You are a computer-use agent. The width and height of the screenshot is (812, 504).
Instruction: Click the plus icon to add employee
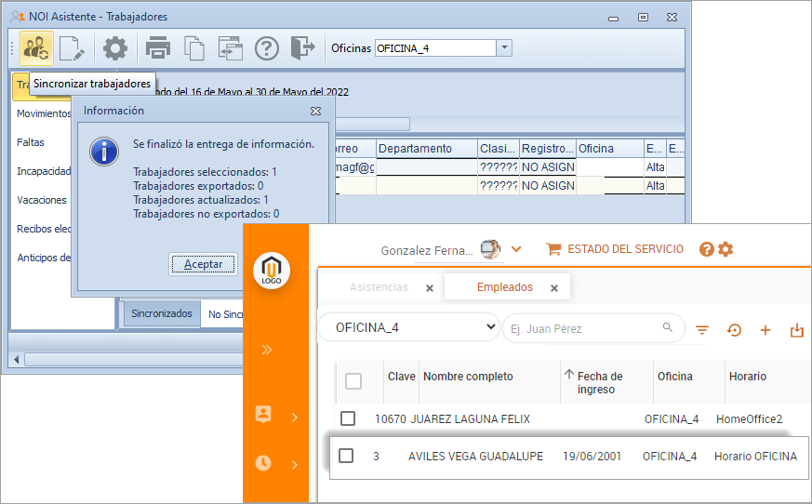click(x=765, y=329)
